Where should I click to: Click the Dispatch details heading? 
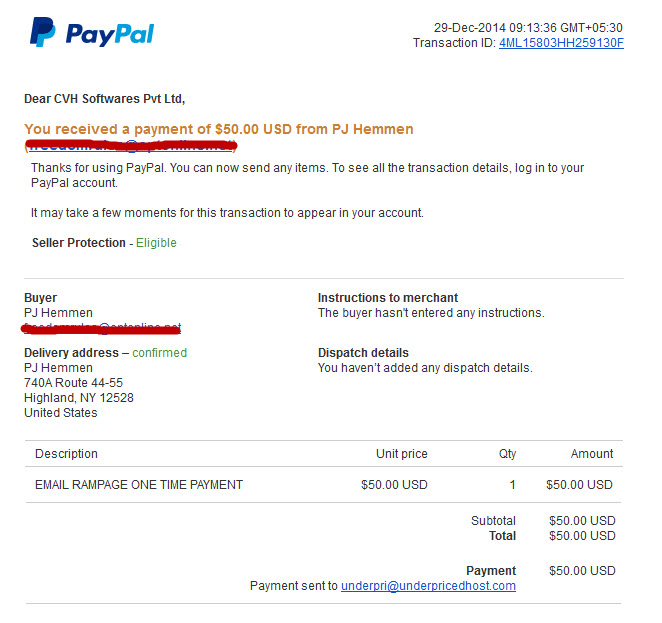tap(363, 353)
